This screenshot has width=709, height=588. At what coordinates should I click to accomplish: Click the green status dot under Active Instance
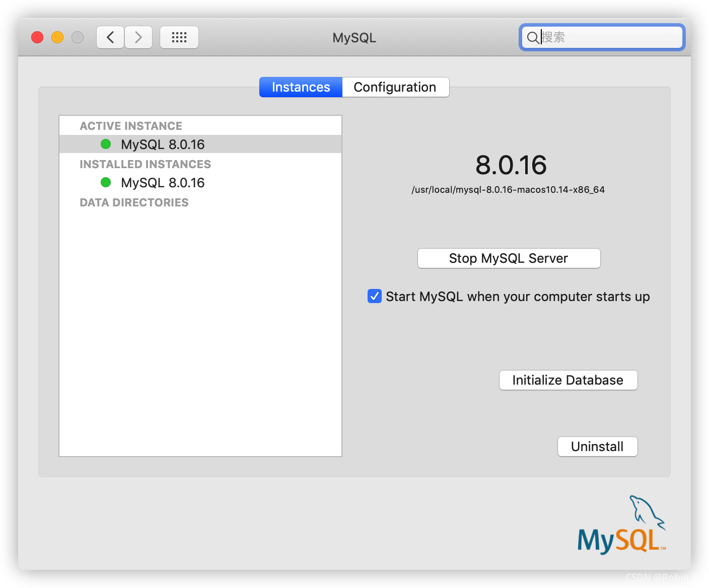[106, 144]
